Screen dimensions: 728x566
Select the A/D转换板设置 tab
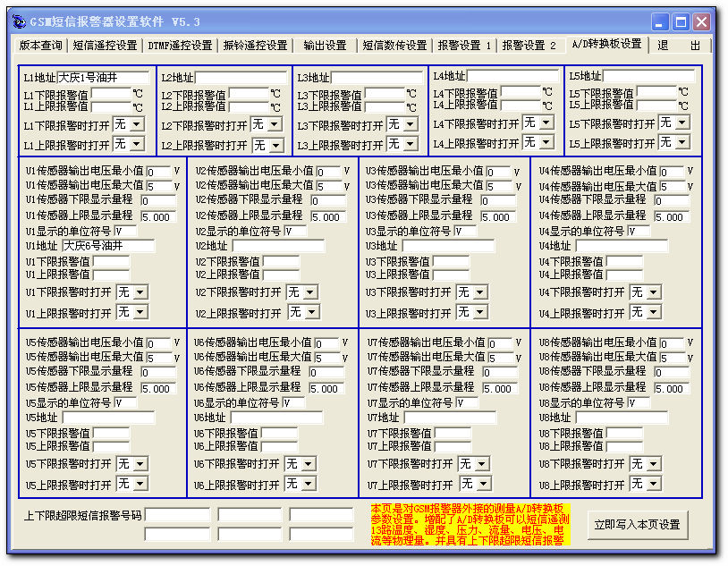606,44
